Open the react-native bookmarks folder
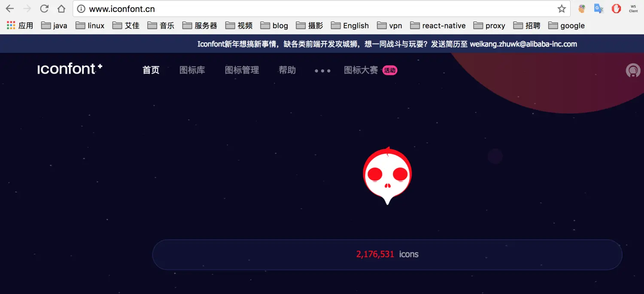The width and height of the screenshot is (644, 294). point(438,26)
